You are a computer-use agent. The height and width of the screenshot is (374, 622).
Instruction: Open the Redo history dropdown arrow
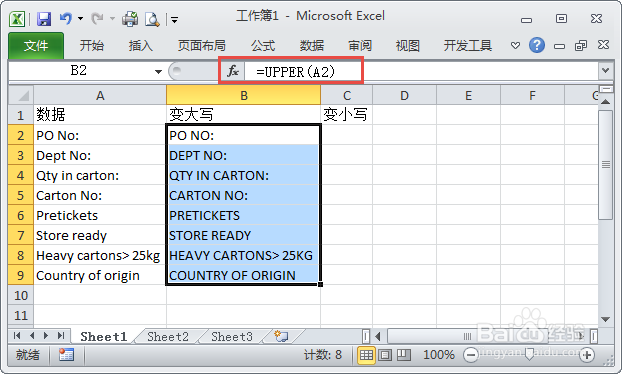pos(112,19)
